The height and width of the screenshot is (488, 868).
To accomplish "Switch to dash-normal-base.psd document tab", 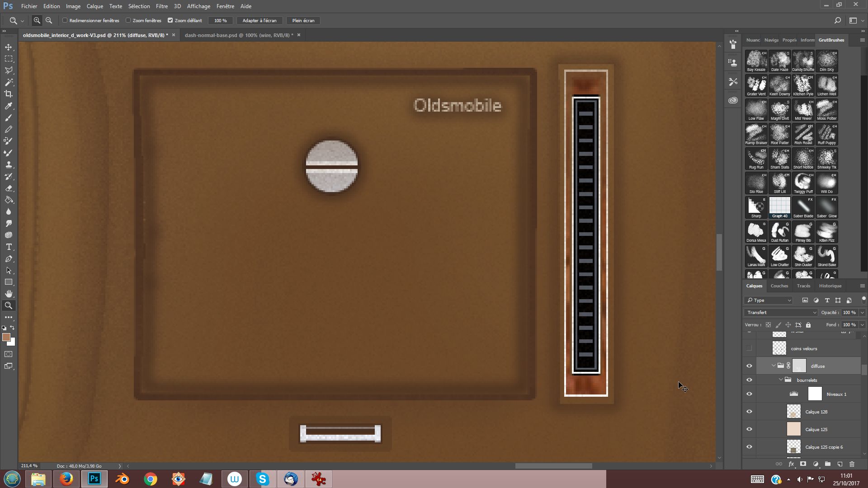I will [x=239, y=35].
